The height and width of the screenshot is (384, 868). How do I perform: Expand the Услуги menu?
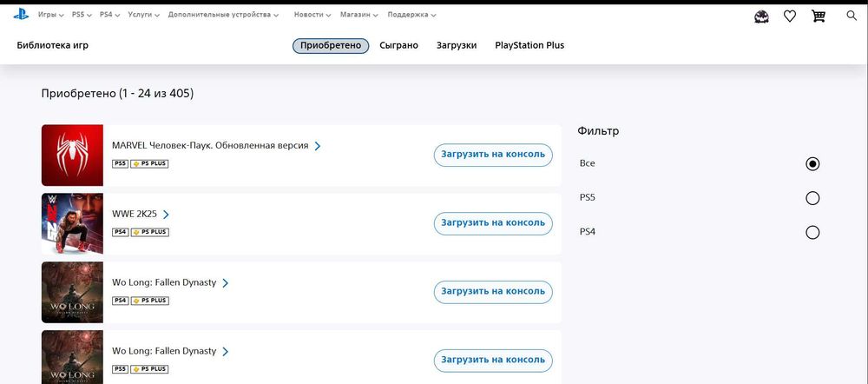pyautogui.click(x=143, y=15)
